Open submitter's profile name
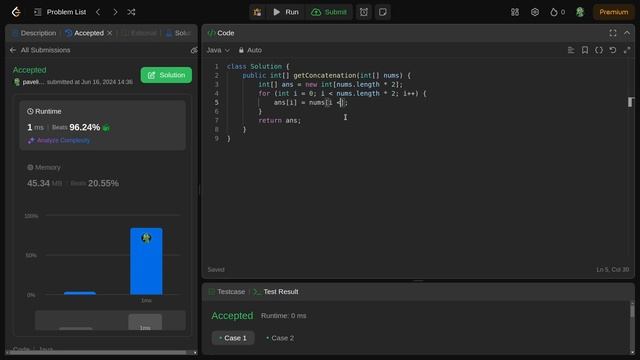This screenshot has width=640, height=360. [x=33, y=82]
